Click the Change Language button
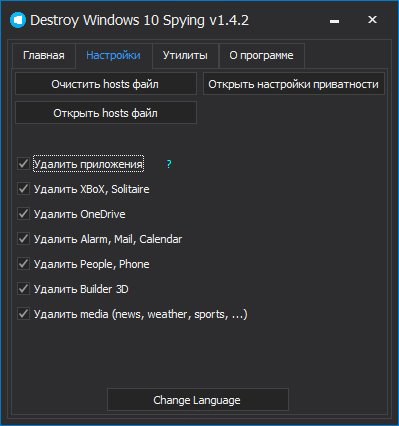This screenshot has width=399, height=426. (197, 400)
